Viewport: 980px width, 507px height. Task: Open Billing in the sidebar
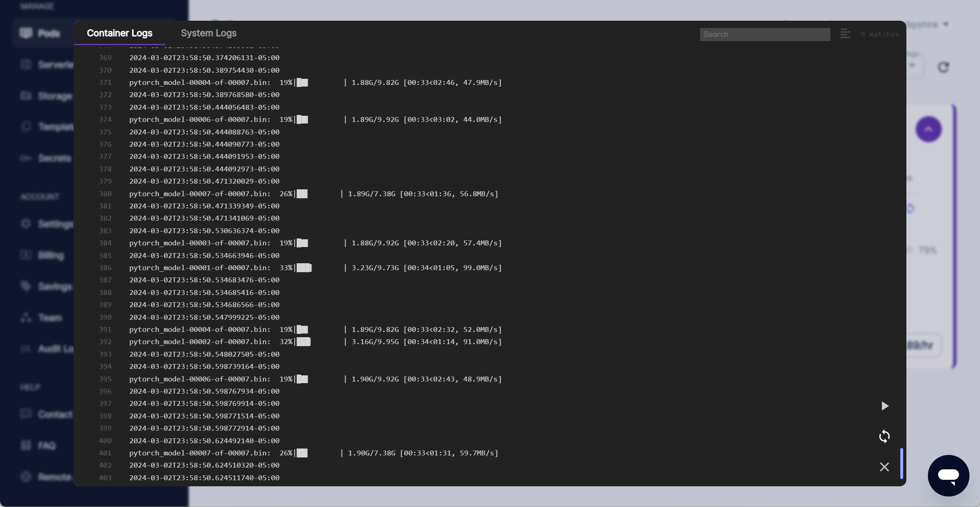51,256
